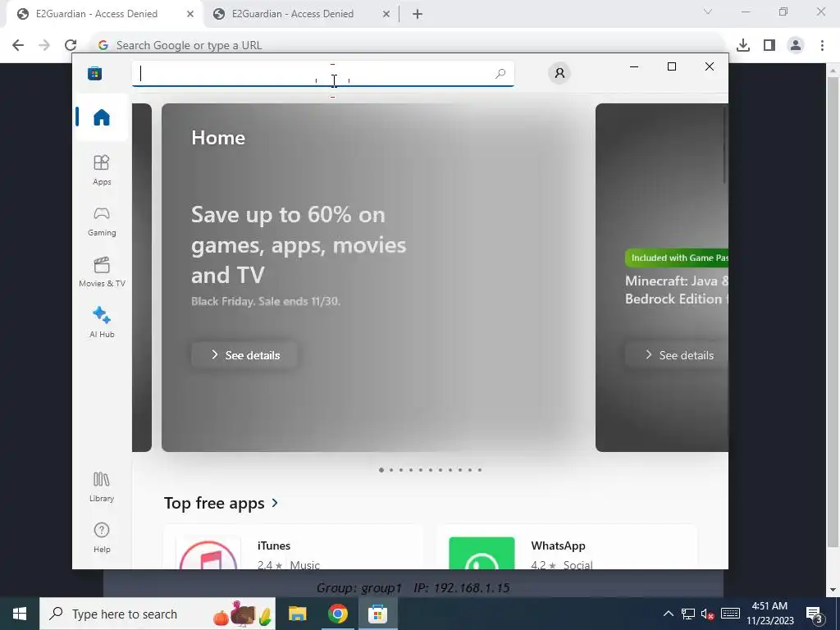Click Chrome icon in taskbar

pyautogui.click(x=337, y=614)
